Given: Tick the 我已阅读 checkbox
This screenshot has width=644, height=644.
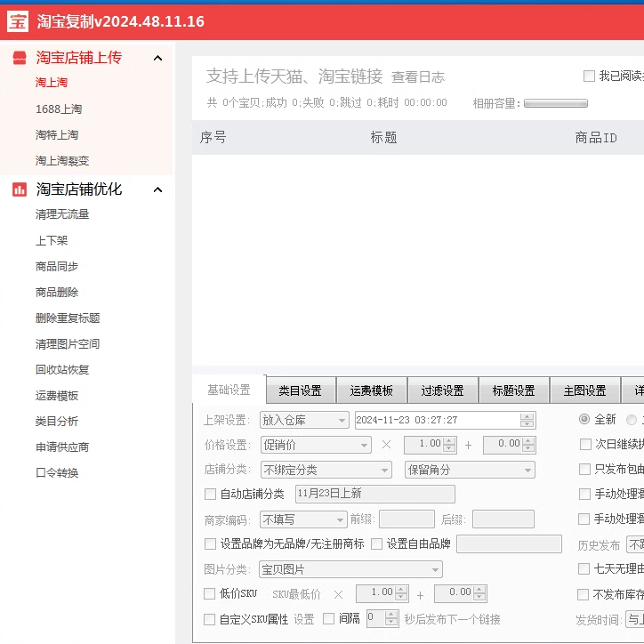Looking at the screenshot, I should 589,76.
